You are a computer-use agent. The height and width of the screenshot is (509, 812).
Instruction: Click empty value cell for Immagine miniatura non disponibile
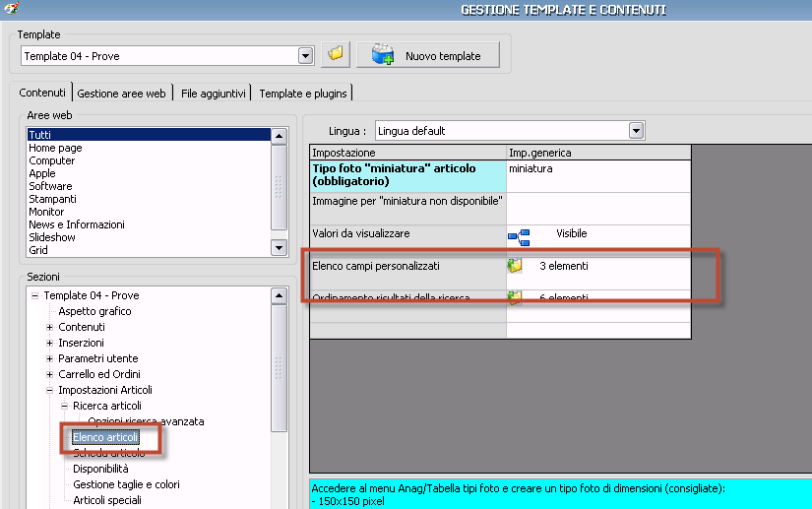coord(598,209)
